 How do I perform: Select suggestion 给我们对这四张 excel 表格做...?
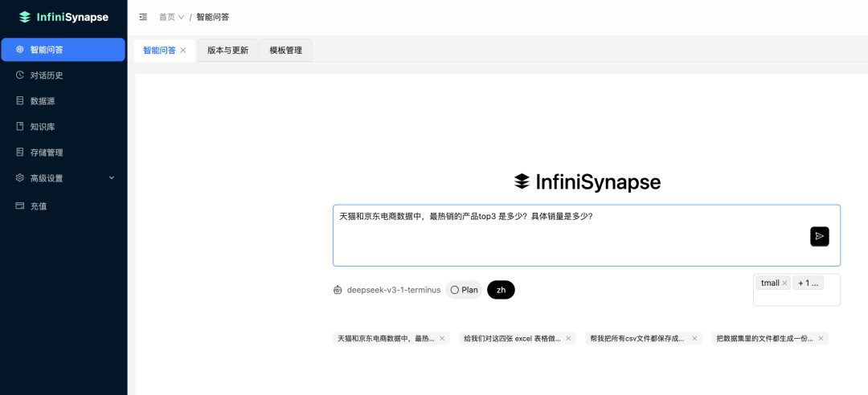pyautogui.click(x=513, y=339)
